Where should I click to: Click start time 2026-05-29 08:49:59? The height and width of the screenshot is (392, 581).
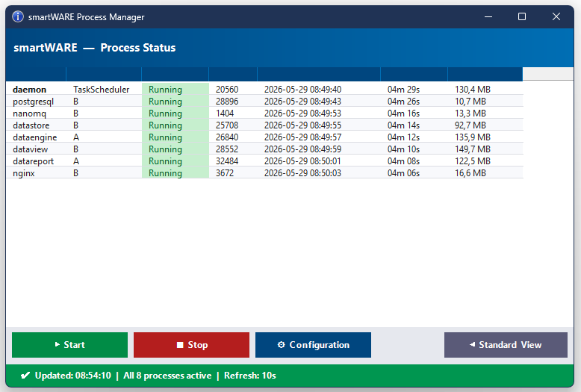point(302,149)
